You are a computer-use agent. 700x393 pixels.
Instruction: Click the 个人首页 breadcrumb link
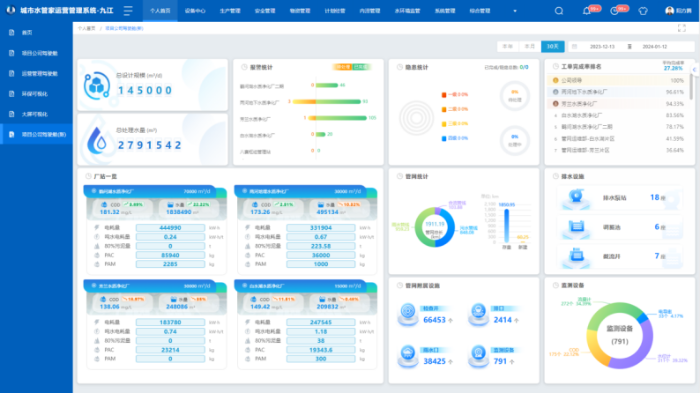pyautogui.click(x=87, y=28)
